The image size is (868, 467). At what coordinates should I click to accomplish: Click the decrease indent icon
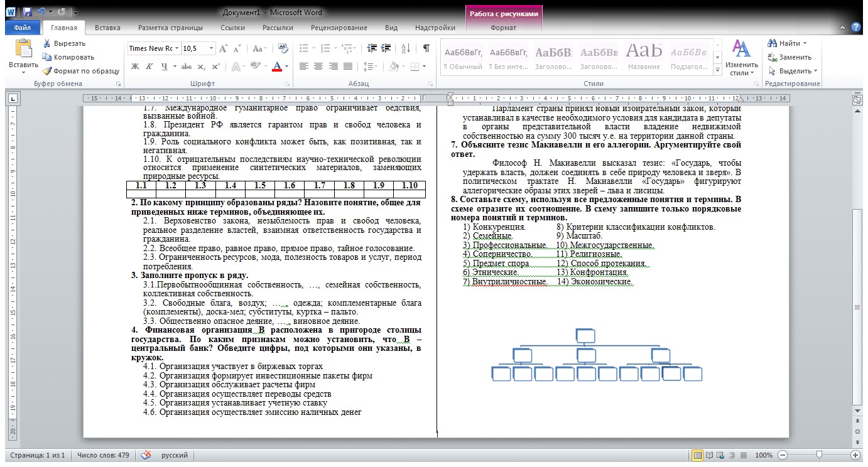click(372, 48)
